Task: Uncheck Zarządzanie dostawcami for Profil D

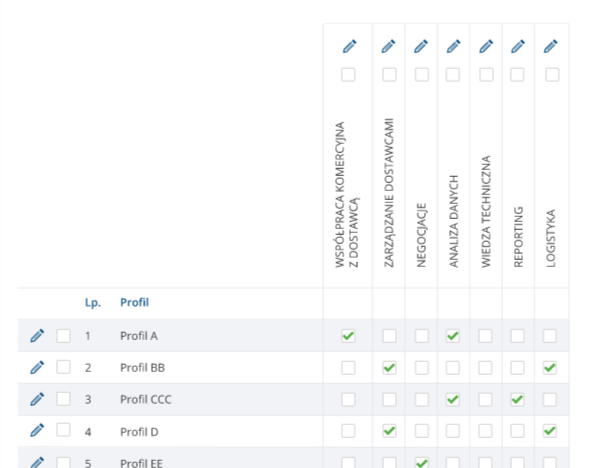Action: (389, 431)
